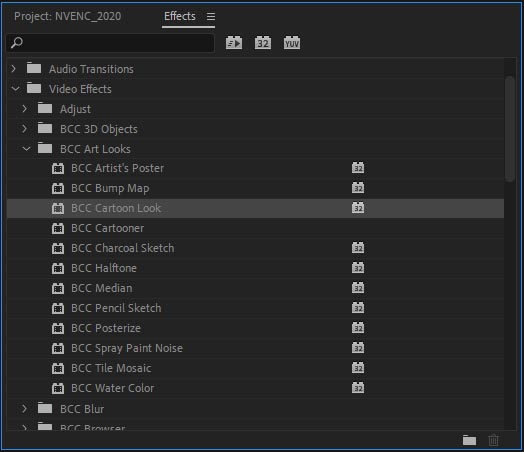Click the 32-bit badge on BCC Charcoal Sketch
The image size is (524, 452).
(x=358, y=248)
